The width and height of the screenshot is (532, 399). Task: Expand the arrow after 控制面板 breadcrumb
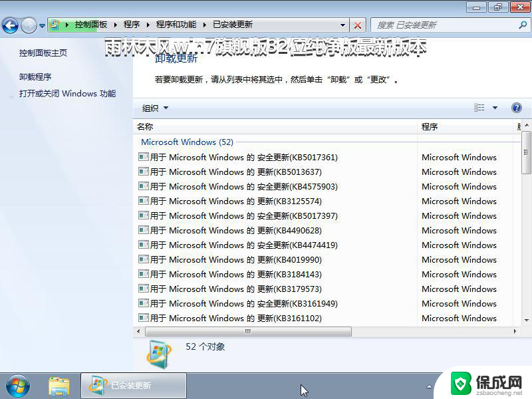(115, 25)
